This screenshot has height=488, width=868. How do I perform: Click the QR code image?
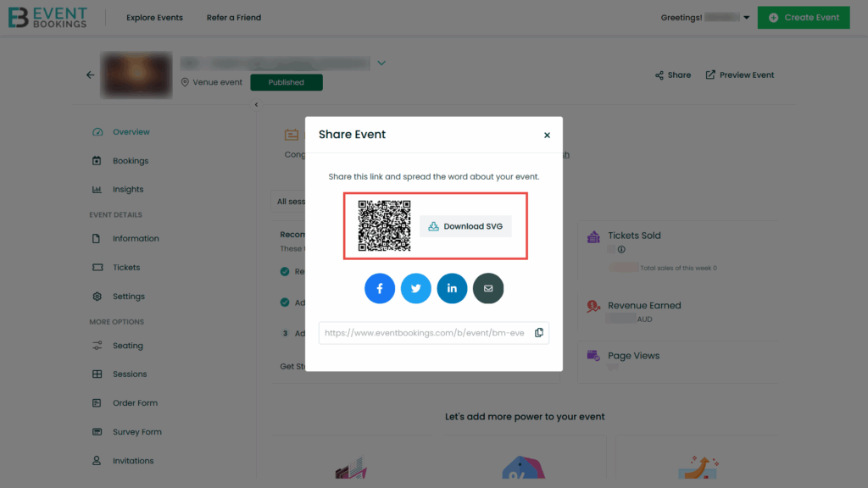384,225
